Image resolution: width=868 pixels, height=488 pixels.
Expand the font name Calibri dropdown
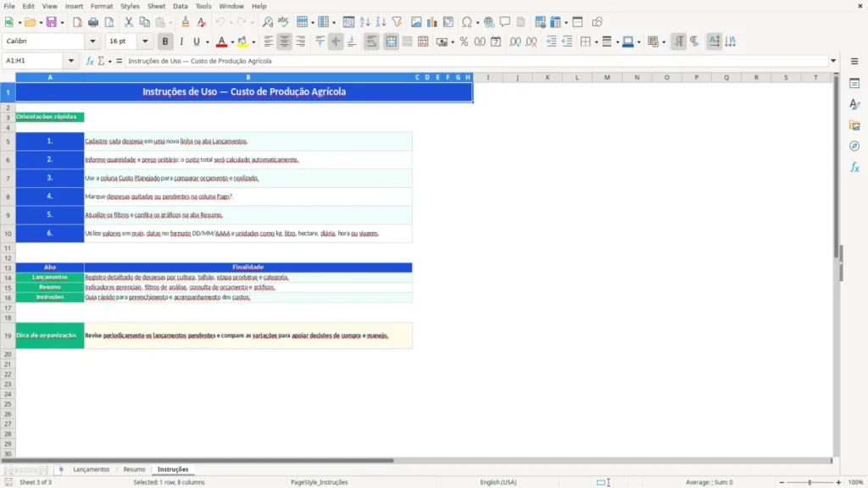pyautogui.click(x=92, y=41)
